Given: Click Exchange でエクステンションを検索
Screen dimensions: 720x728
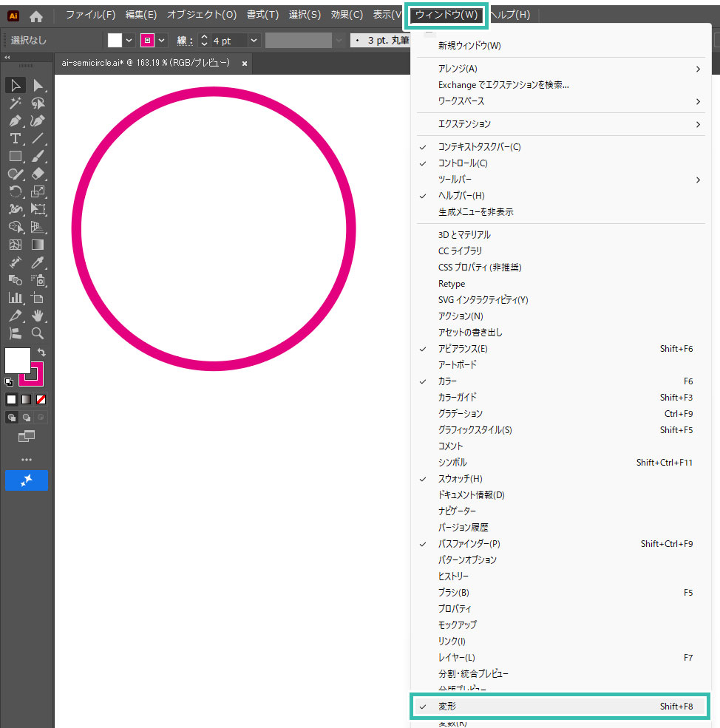Looking at the screenshot, I should tap(503, 85).
